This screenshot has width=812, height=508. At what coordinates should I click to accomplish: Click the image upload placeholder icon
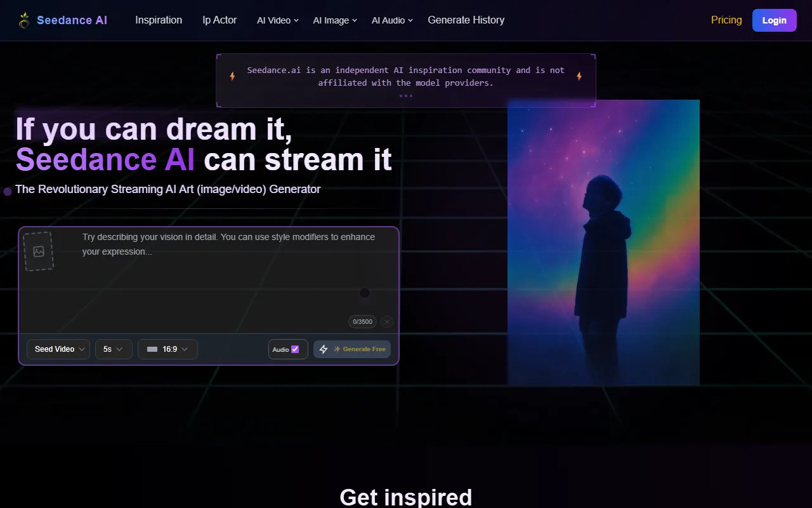pos(39,251)
